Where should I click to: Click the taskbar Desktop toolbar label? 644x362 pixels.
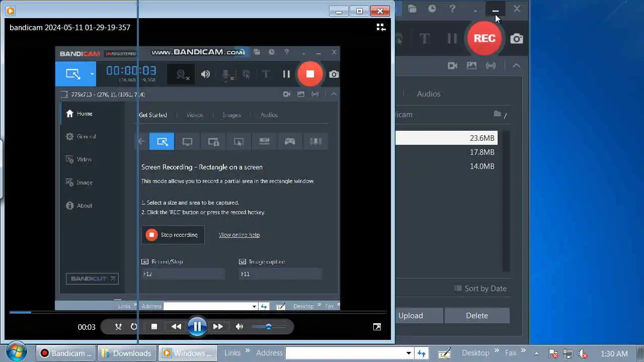click(475, 353)
